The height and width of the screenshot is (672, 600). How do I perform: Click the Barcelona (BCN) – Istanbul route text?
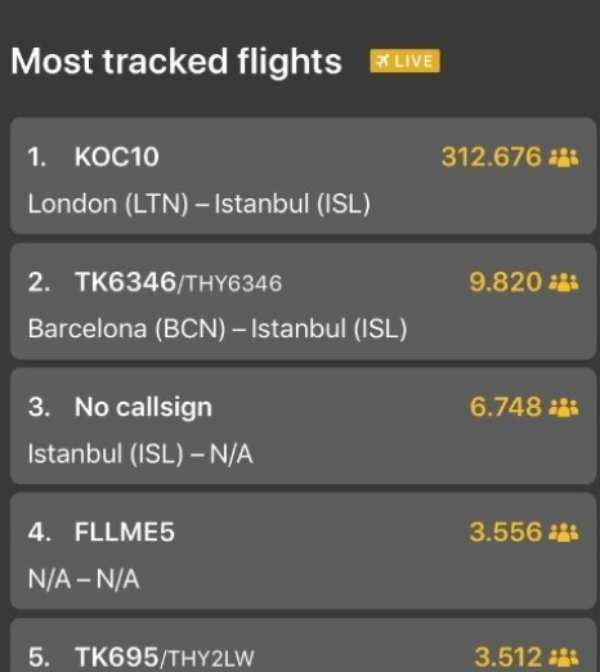[218, 329]
